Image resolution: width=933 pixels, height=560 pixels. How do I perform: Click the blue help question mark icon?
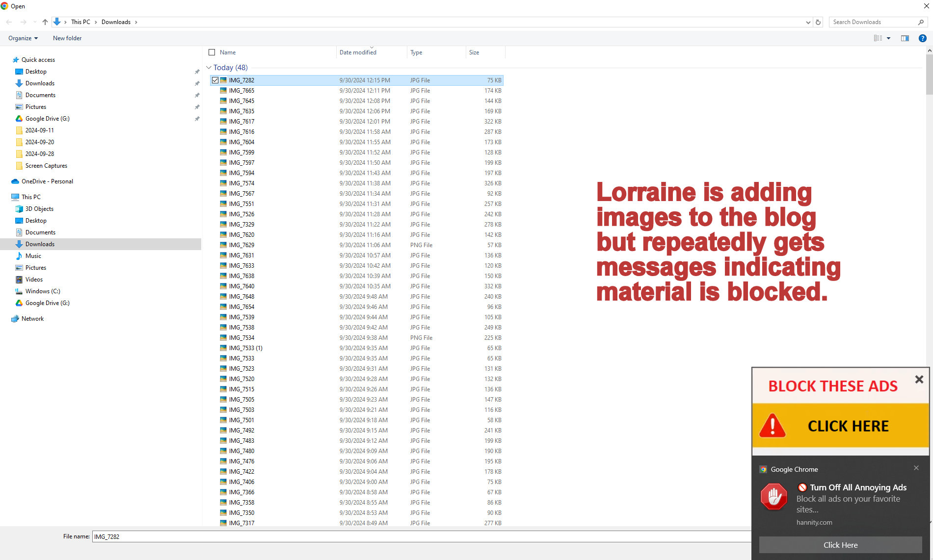pyautogui.click(x=922, y=38)
